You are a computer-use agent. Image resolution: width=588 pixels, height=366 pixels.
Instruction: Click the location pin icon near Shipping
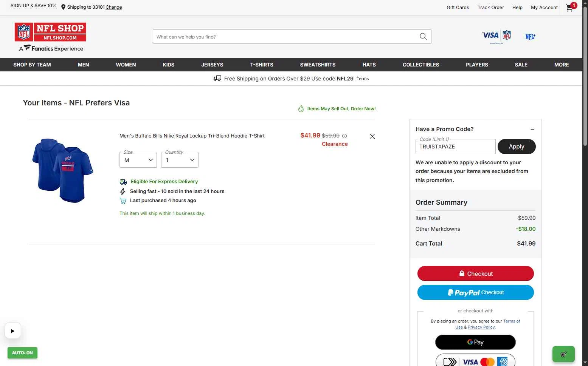tap(63, 7)
